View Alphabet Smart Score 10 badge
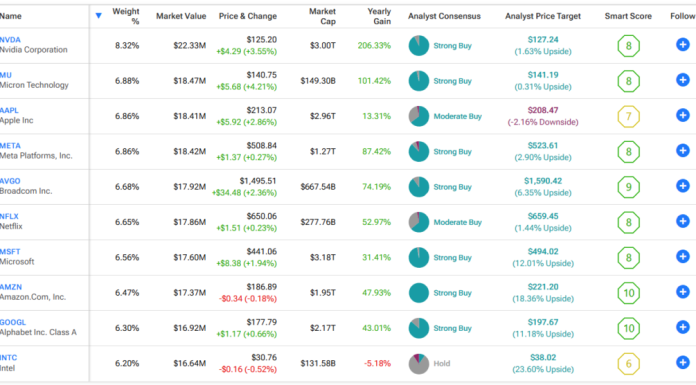Image resolution: width=696 pixels, height=385 pixels. (629, 328)
